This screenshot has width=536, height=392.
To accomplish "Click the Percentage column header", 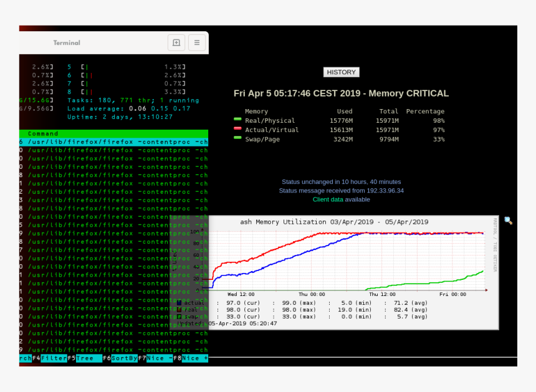I will (425, 112).
